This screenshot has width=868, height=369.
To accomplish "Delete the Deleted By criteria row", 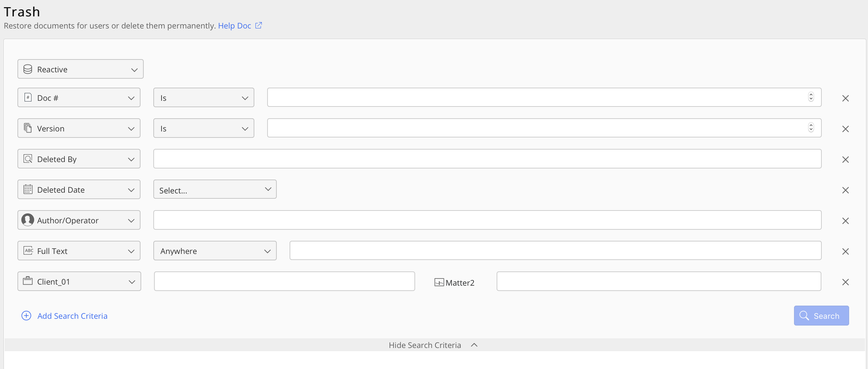I will click(845, 160).
